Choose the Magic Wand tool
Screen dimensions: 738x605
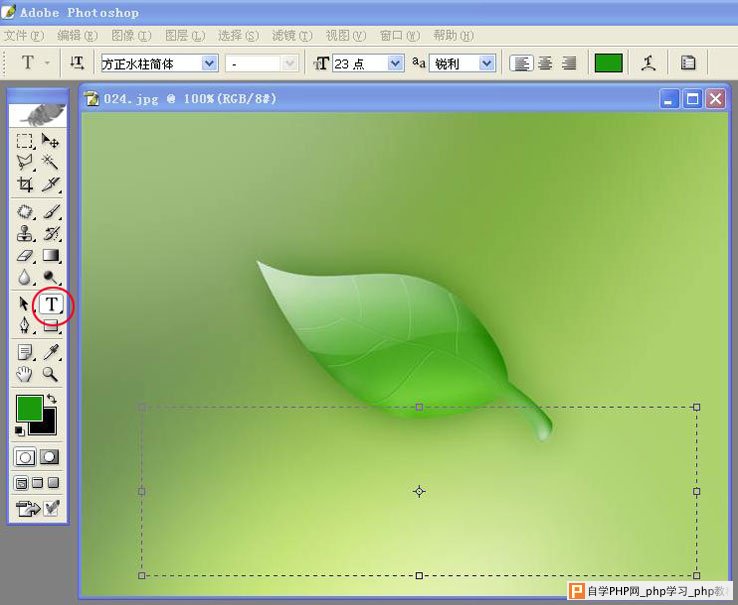coord(50,162)
